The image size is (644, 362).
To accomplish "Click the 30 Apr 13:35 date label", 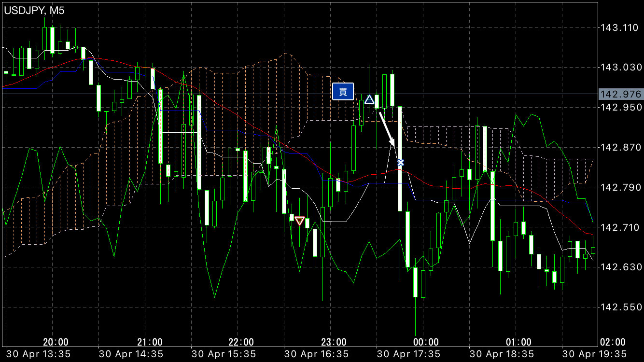I will [38, 354].
